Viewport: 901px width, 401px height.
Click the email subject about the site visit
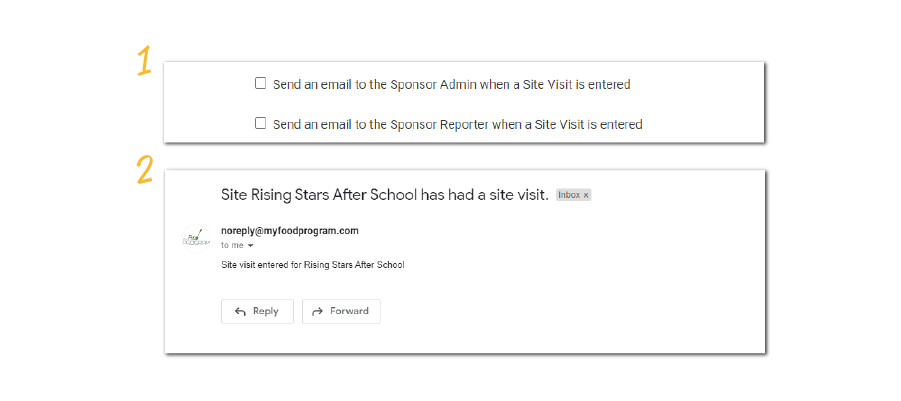384,195
